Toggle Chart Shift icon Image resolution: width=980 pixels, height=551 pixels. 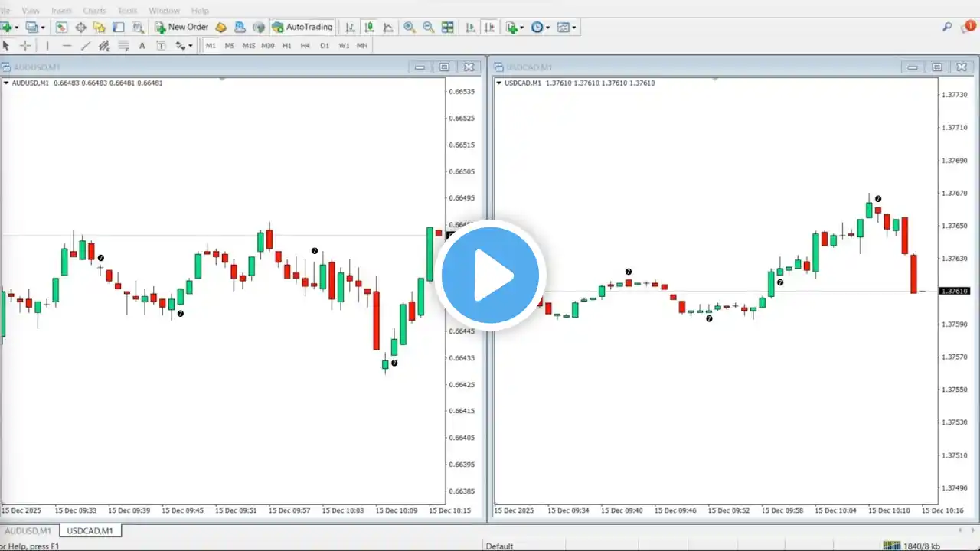(489, 27)
